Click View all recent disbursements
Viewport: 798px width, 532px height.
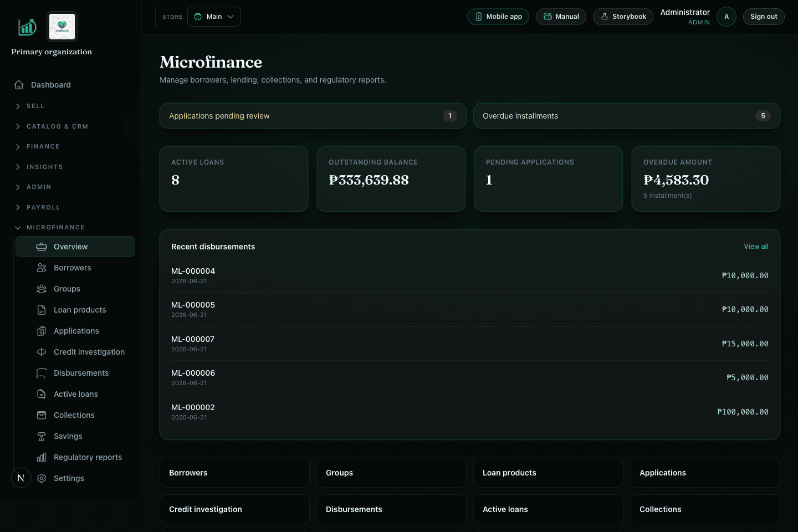point(756,247)
